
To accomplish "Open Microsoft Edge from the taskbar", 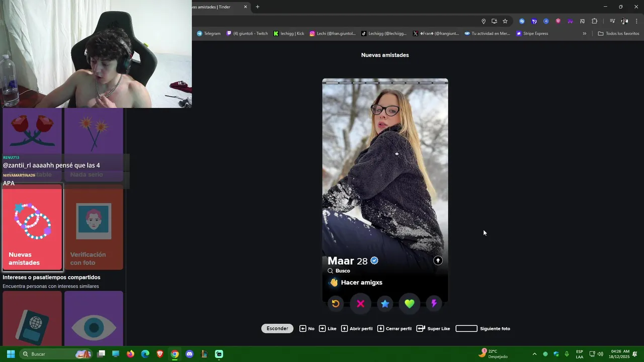I will (x=145, y=354).
